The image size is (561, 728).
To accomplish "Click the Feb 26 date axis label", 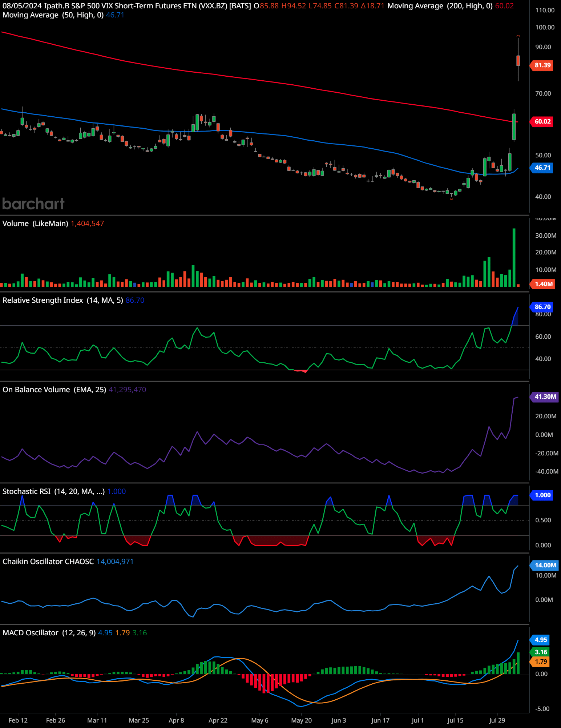I will [56, 720].
